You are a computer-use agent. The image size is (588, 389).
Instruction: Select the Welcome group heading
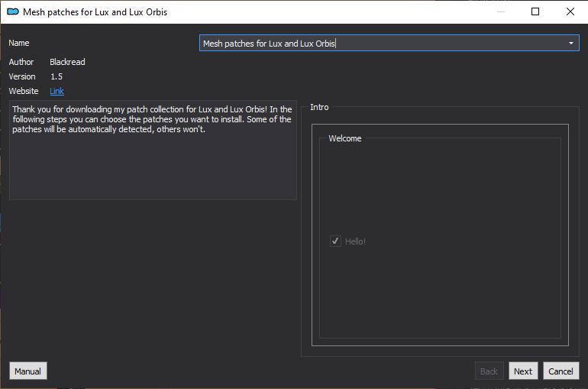(x=345, y=138)
